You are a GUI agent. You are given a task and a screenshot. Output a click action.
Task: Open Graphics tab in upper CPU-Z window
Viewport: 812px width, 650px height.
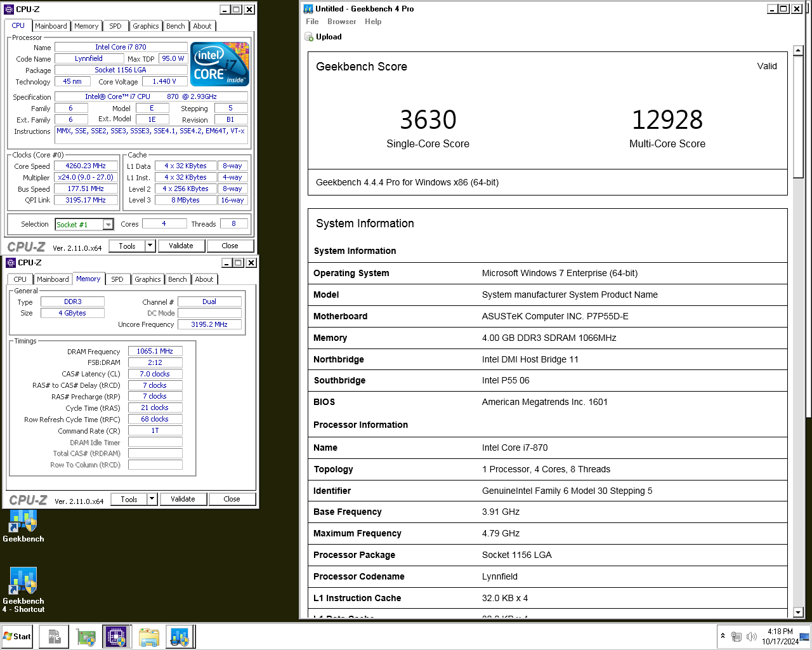tap(146, 26)
